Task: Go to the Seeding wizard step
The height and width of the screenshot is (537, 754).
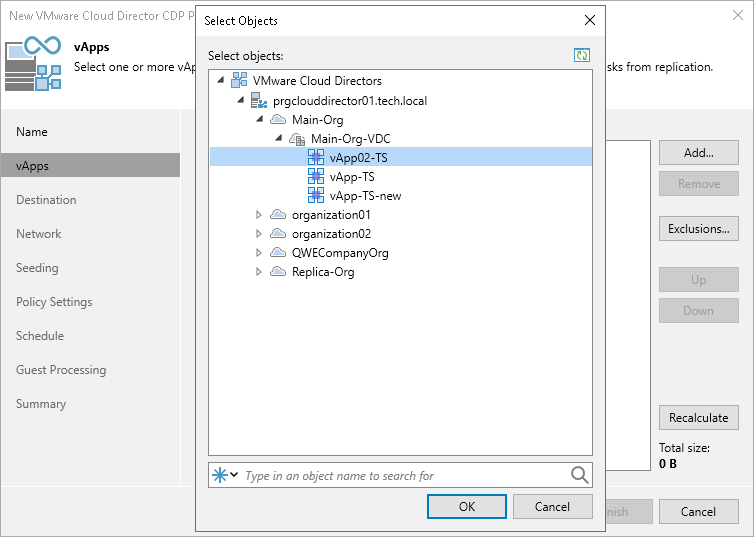Action: [90, 268]
